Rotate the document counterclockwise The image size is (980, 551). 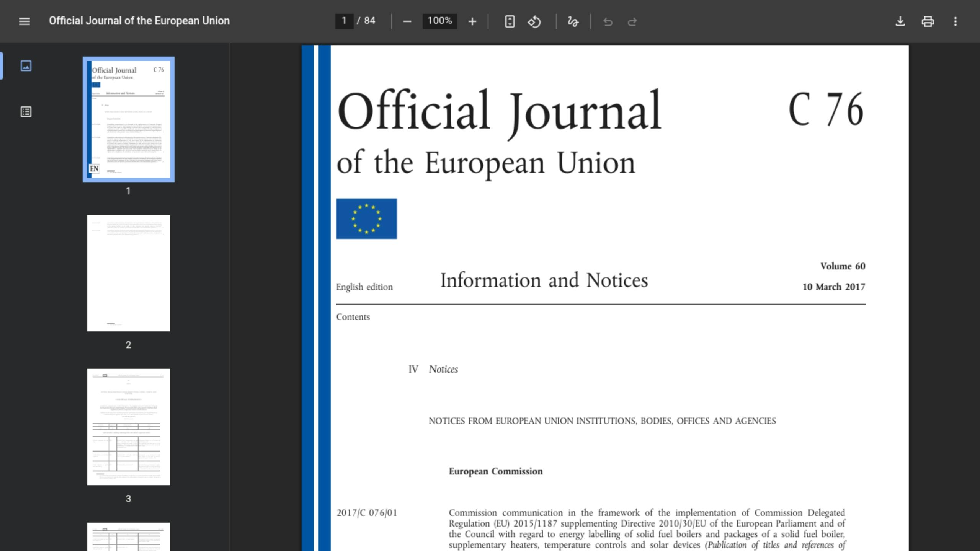coord(534,22)
